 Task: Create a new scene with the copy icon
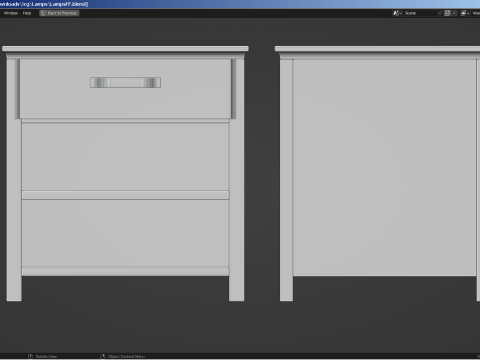point(447,13)
